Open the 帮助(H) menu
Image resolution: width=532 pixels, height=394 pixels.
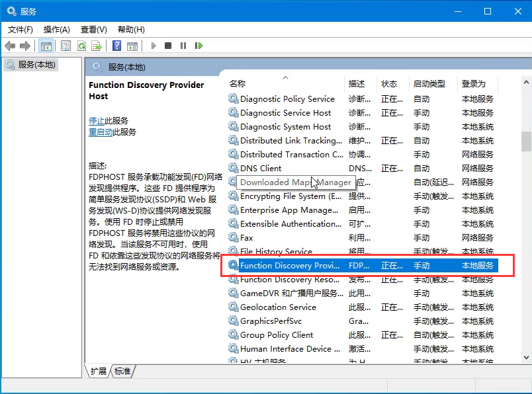(x=131, y=30)
